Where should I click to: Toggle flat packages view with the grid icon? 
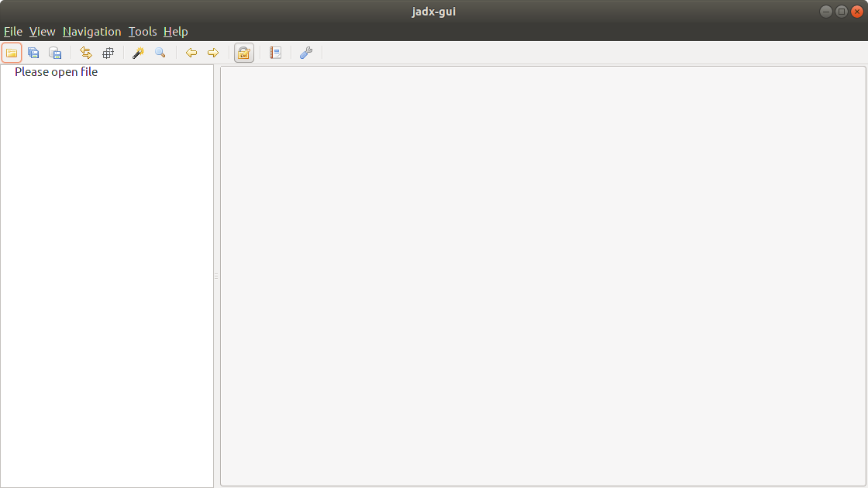click(x=108, y=52)
